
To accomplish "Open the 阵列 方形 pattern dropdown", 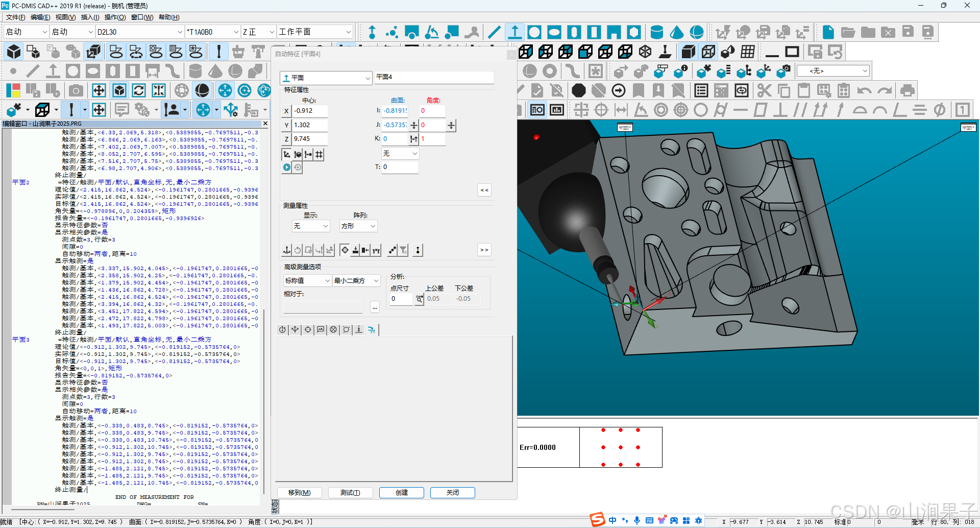I will tap(358, 226).
